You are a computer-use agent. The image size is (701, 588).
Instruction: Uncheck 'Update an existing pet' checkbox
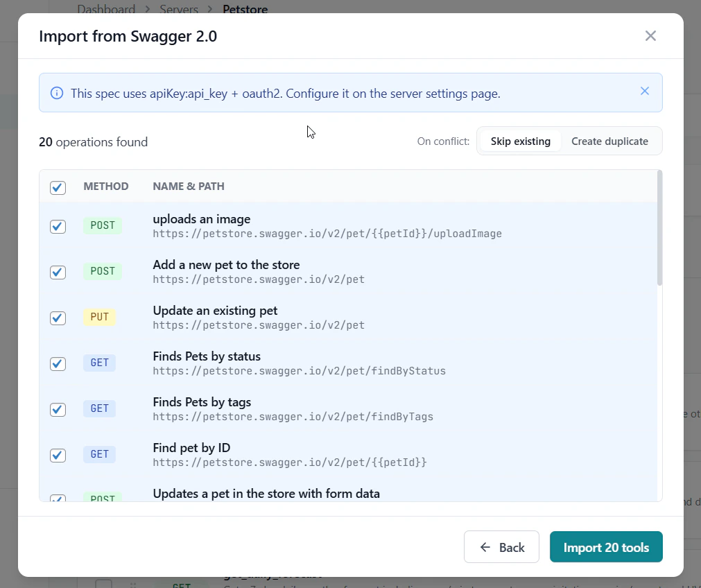coord(58,318)
